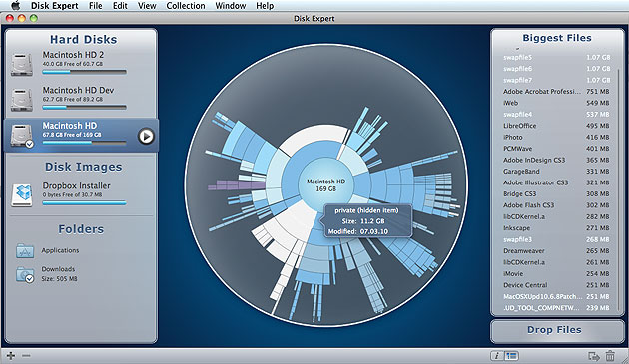Select Device Central in Biggest Files
The image size is (629, 364).
point(557,285)
